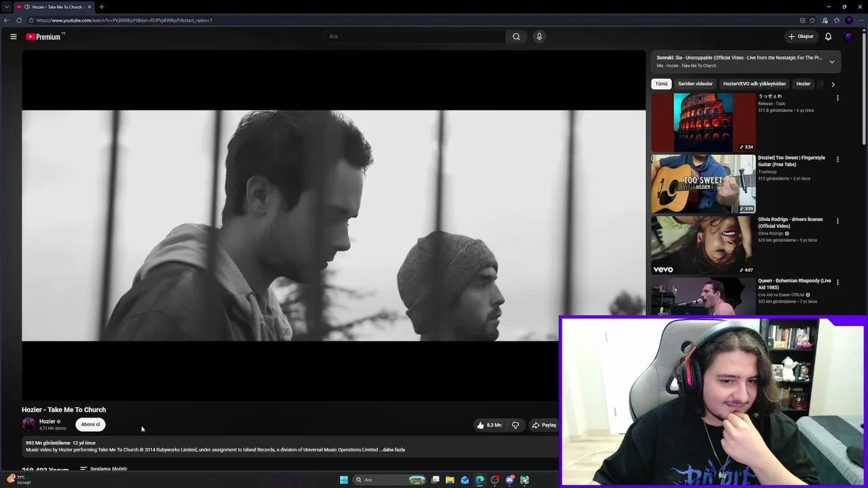
Task: Select the 'Hozier' filter chip
Action: 804,84
